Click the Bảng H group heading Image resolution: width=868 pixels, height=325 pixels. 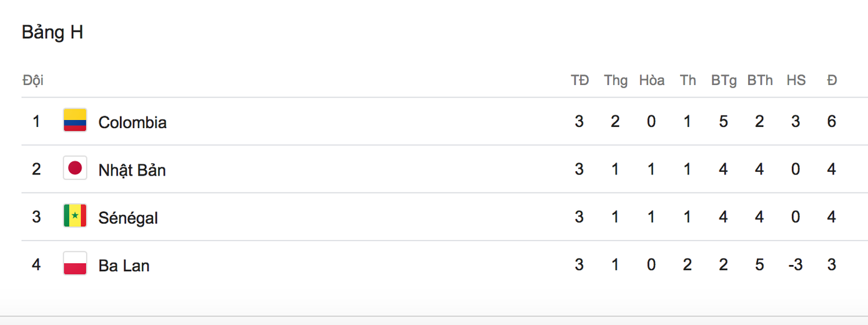point(52,32)
